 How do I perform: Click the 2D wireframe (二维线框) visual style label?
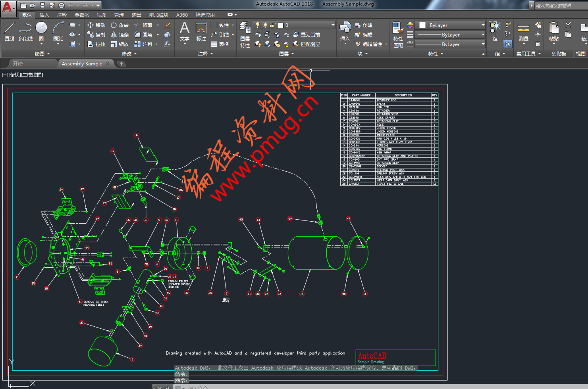point(32,75)
